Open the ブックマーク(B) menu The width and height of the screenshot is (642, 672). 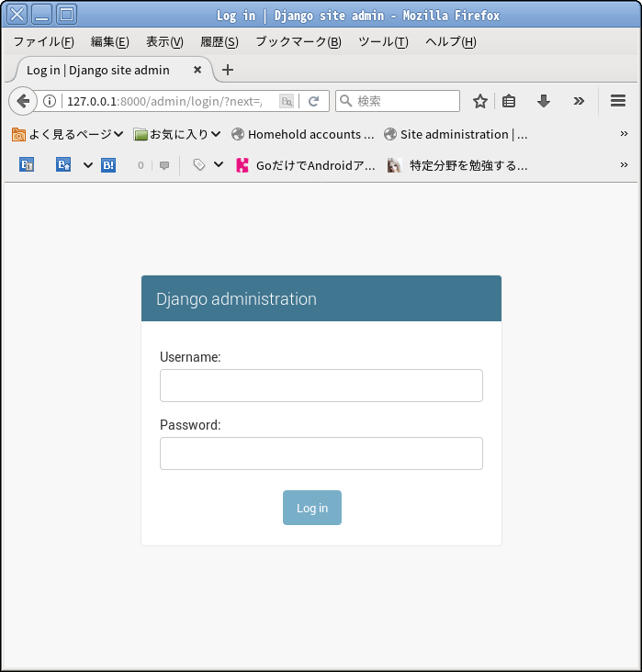[298, 42]
